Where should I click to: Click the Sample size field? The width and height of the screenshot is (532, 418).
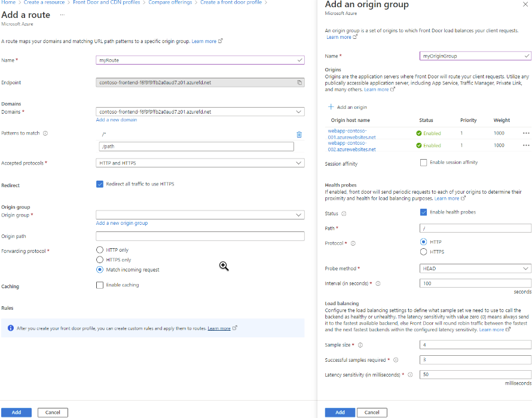tap(475, 345)
